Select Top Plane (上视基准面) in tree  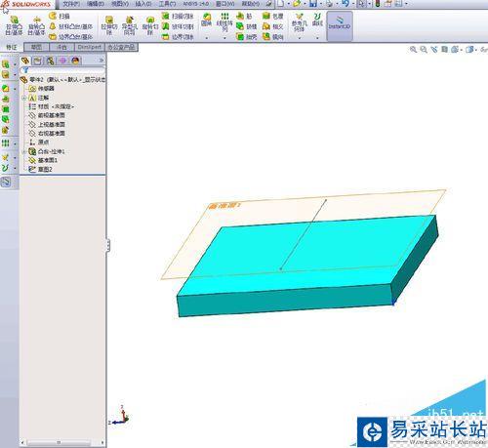47,125
